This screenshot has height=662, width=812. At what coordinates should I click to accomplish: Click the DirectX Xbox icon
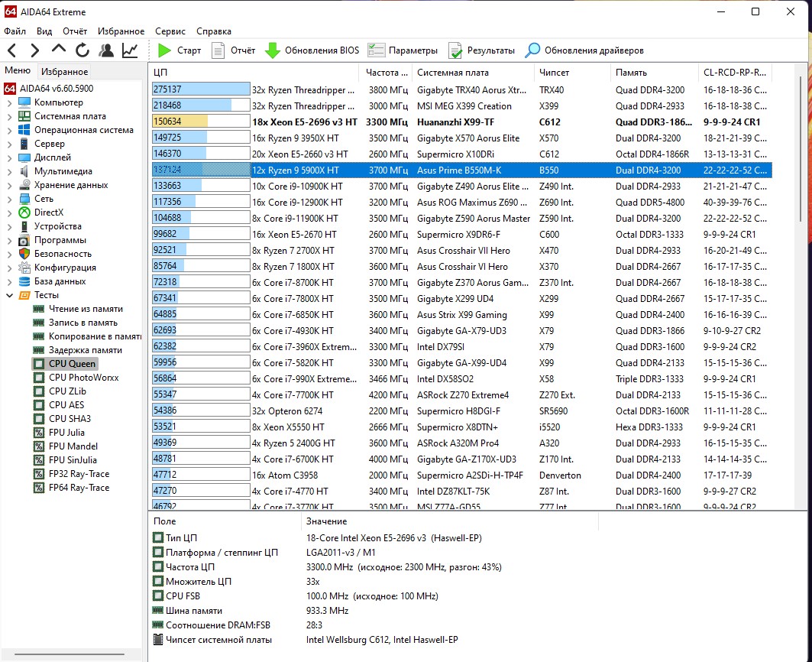[x=24, y=213]
